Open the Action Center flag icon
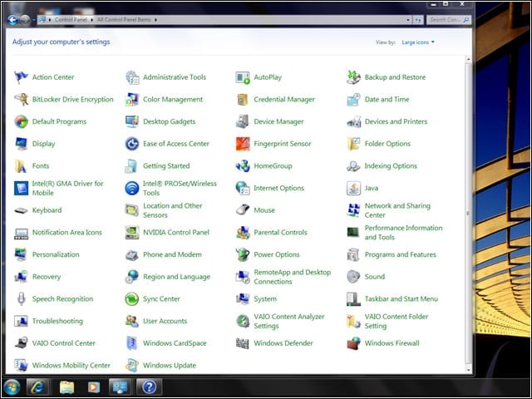 coord(21,77)
